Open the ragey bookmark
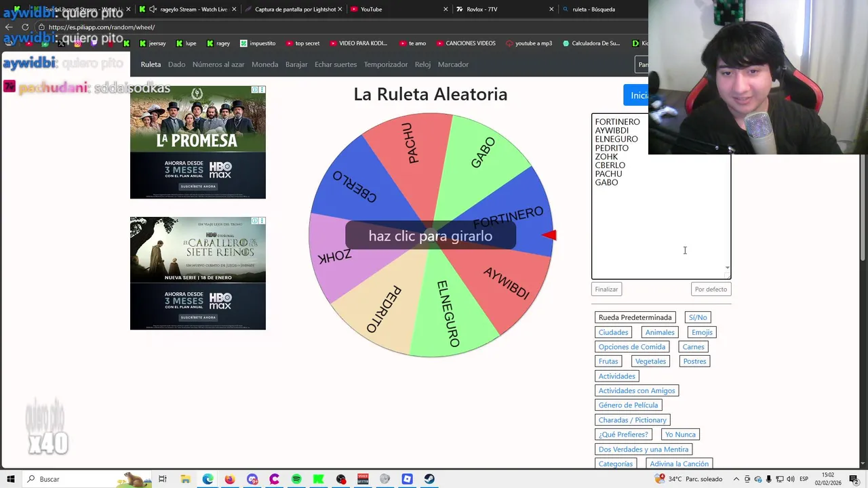The width and height of the screenshot is (868, 488). pos(218,43)
